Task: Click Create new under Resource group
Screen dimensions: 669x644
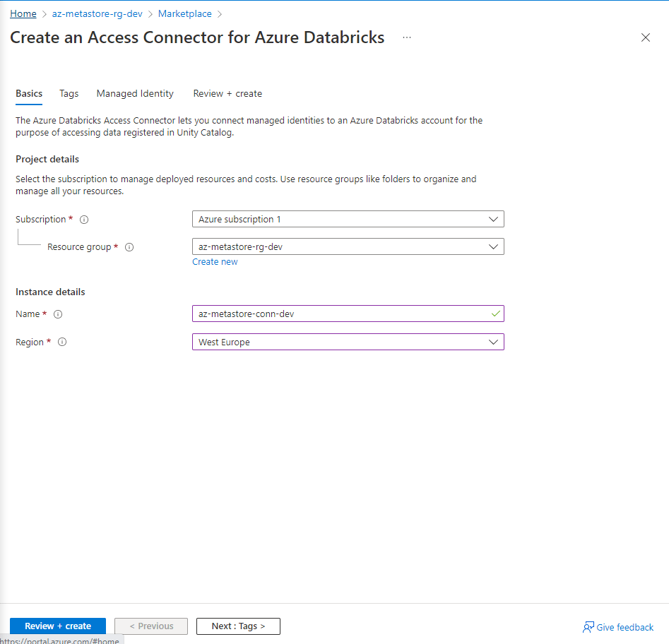Action: click(x=215, y=261)
